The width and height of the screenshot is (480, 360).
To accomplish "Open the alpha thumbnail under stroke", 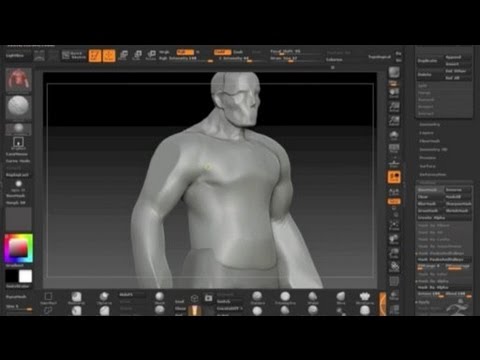I will pos(18,129).
